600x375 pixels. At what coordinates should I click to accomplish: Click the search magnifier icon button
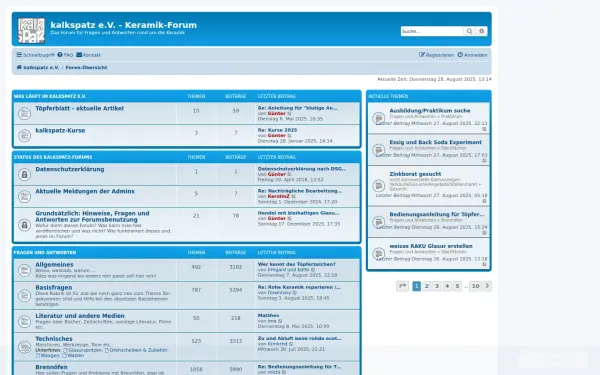(469, 31)
